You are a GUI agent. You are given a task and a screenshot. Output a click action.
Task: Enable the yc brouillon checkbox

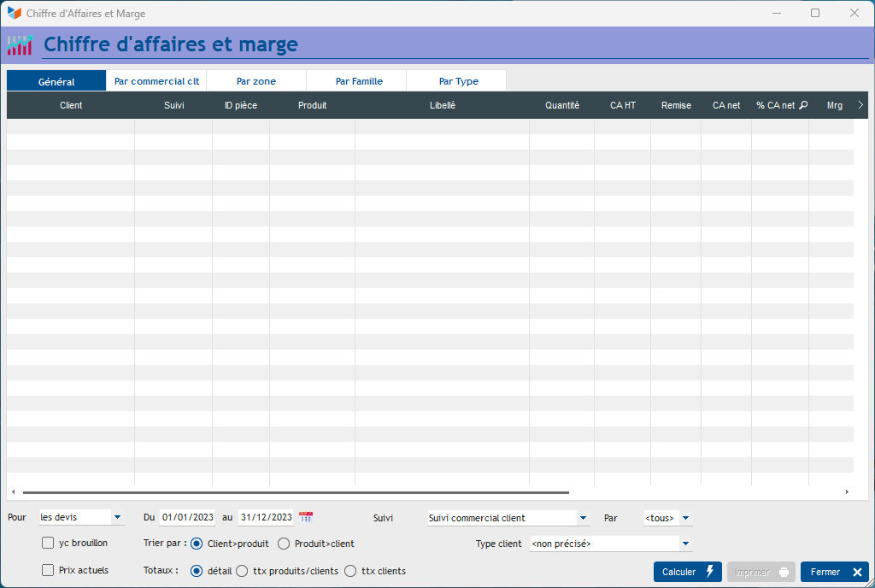click(49, 544)
